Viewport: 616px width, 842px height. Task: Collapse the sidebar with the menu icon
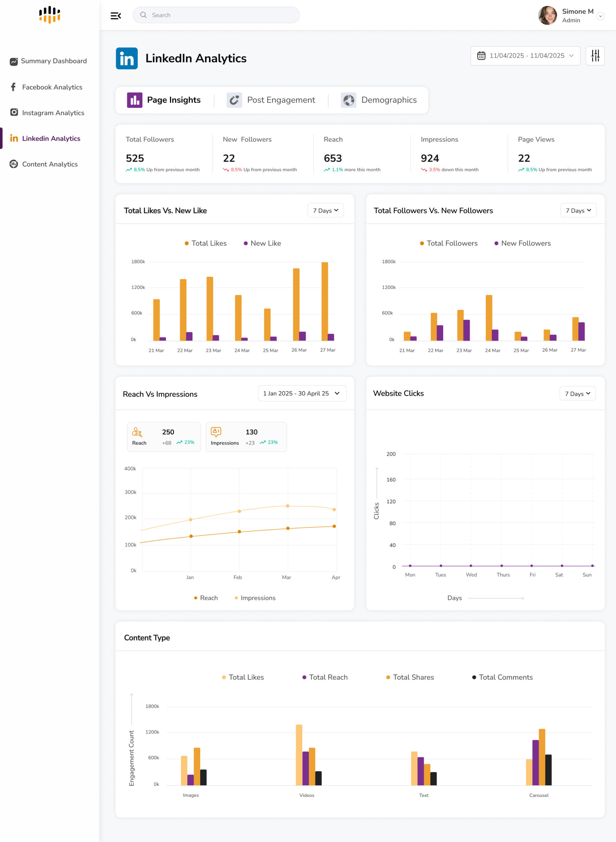tap(116, 16)
